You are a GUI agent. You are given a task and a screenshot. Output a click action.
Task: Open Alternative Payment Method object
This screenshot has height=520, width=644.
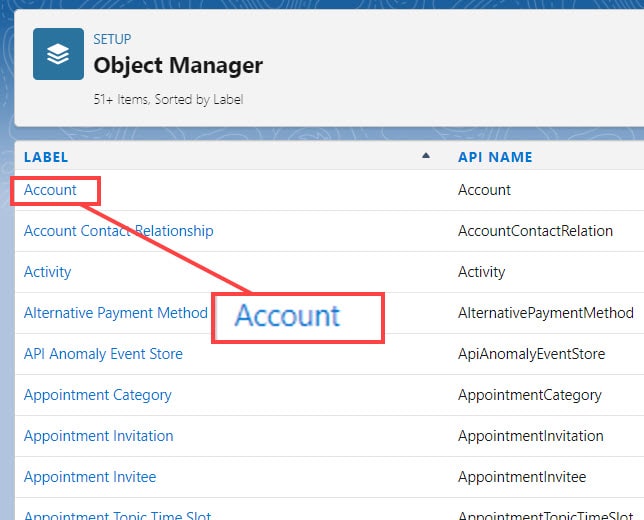115,313
